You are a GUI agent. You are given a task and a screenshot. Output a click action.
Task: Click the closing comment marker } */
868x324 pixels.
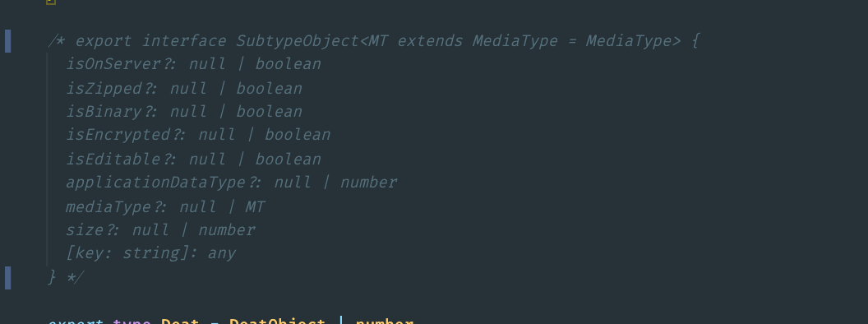click(x=66, y=277)
